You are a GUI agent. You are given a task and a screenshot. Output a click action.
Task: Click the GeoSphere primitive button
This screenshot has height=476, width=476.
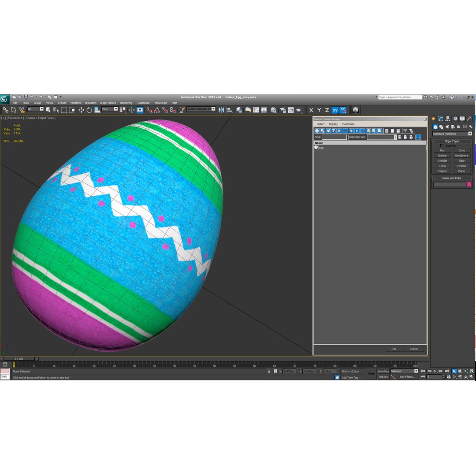[x=461, y=156]
